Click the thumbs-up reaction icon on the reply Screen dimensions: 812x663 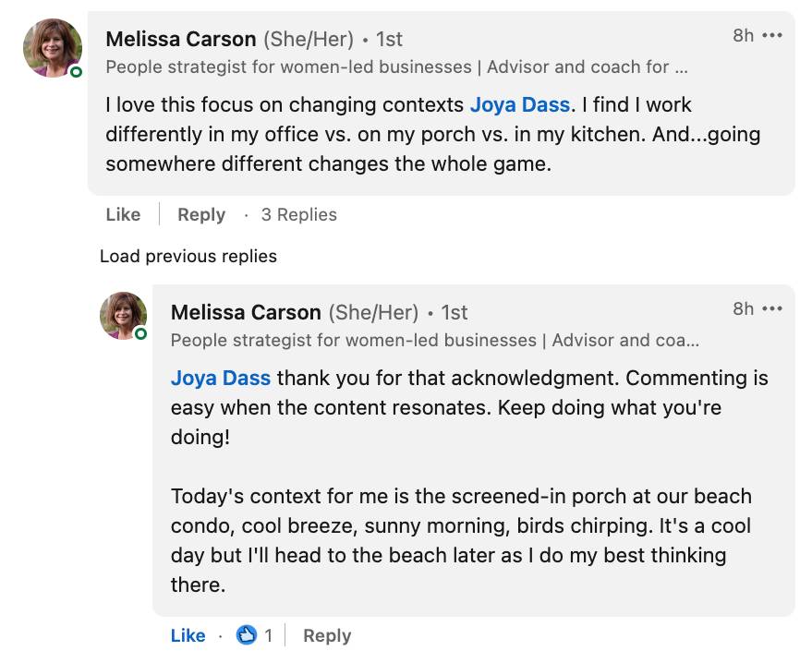(247, 634)
